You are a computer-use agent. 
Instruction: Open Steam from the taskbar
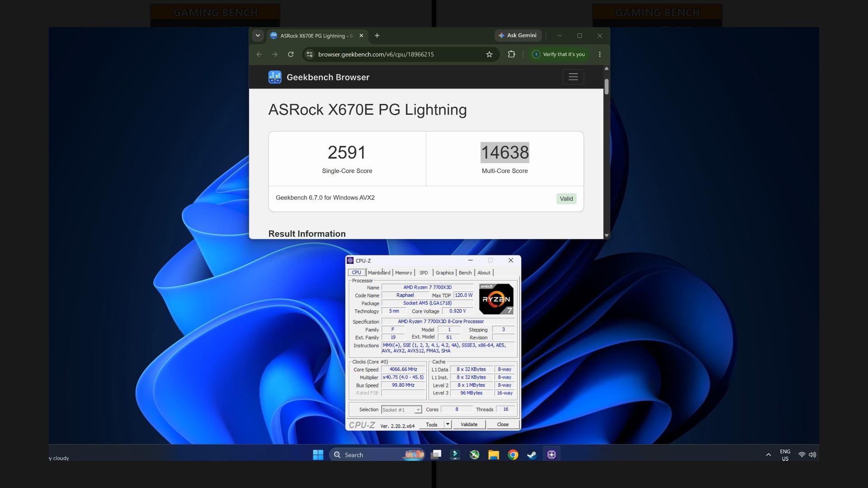[x=532, y=455]
